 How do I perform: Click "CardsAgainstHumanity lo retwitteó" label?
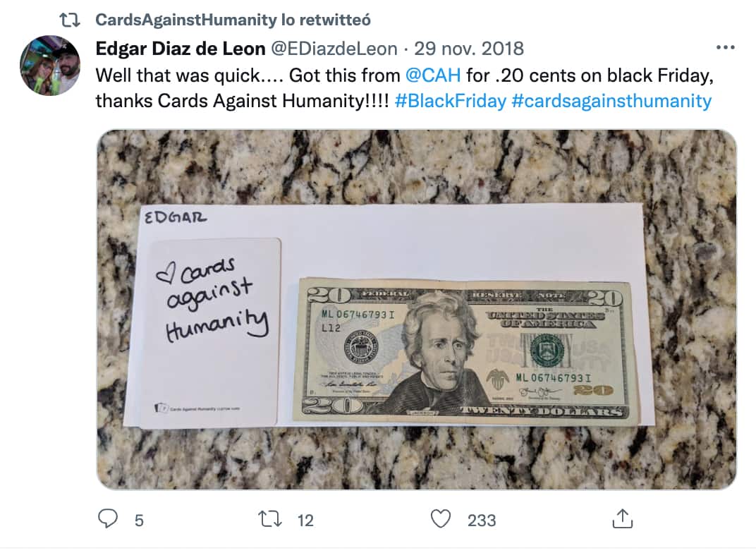(233, 20)
